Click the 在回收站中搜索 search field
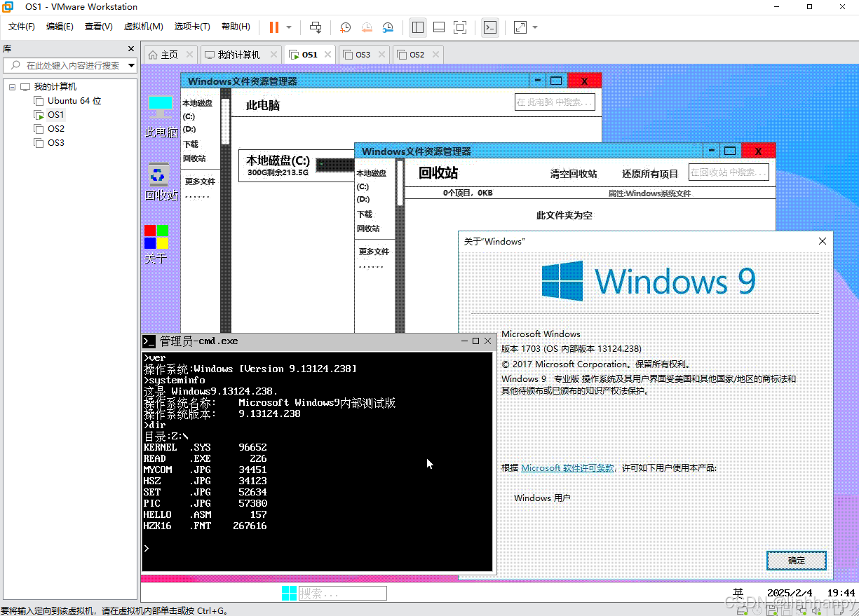The image size is (859, 616). [x=729, y=172]
